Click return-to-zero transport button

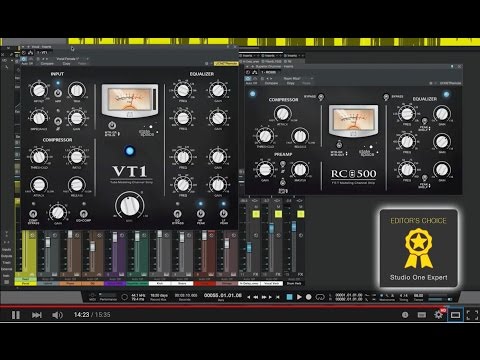point(277,297)
